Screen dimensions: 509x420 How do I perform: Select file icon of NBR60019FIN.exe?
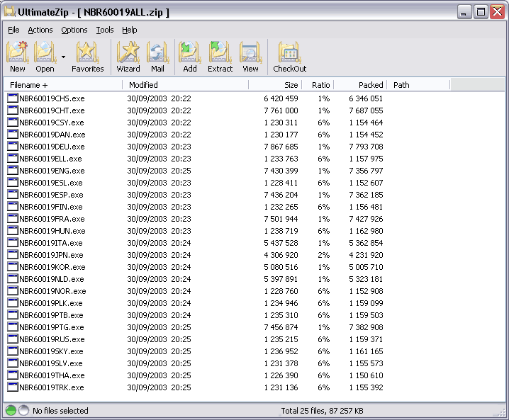pyautogui.click(x=13, y=207)
